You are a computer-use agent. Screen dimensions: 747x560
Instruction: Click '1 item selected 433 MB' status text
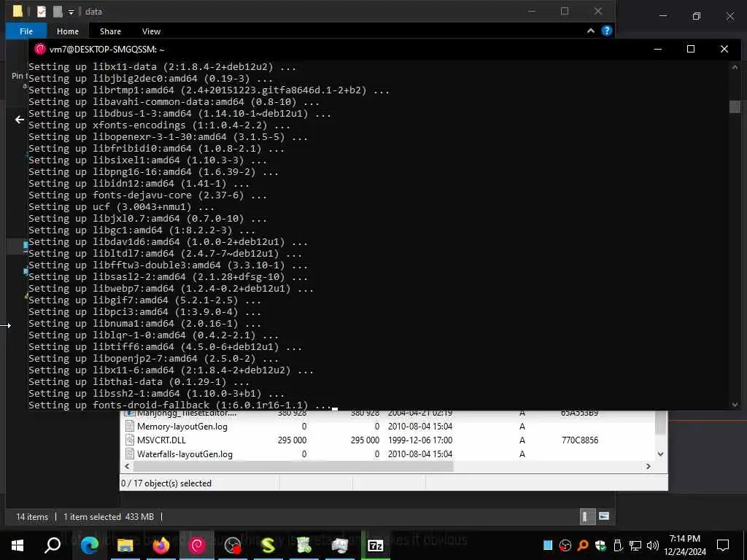[x=109, y=517]
